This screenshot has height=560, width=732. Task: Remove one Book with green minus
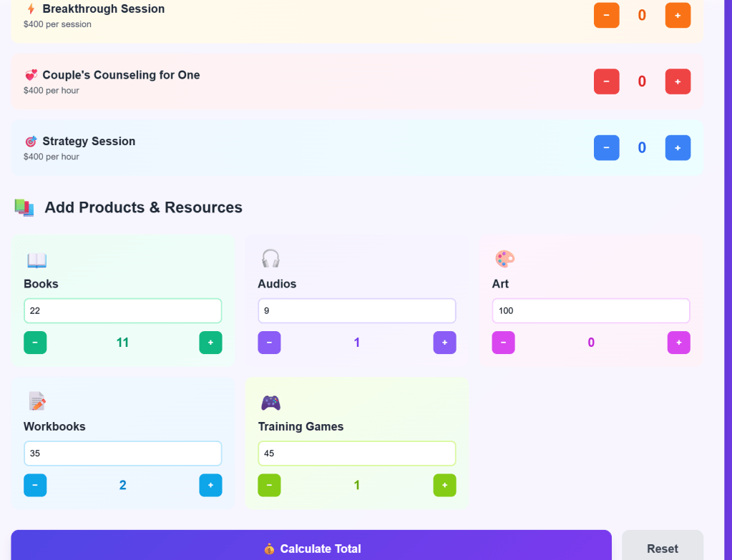pos(35,343)
